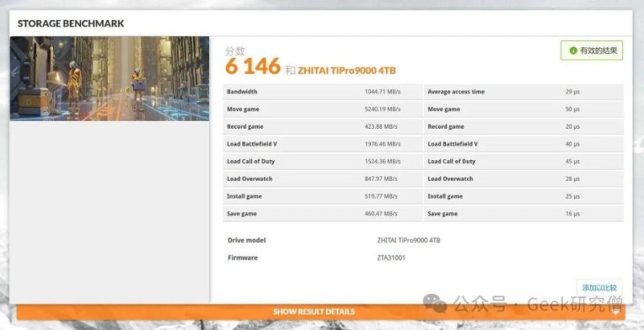
Task: Select the Bandwidth result row
Action: (x=323, y=92)
